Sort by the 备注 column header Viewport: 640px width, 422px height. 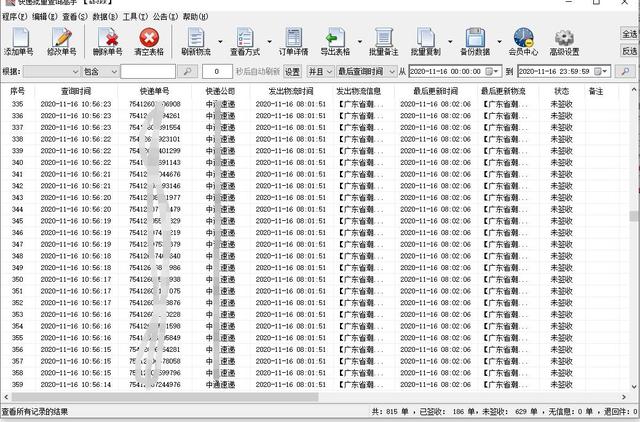pos(596,91)
